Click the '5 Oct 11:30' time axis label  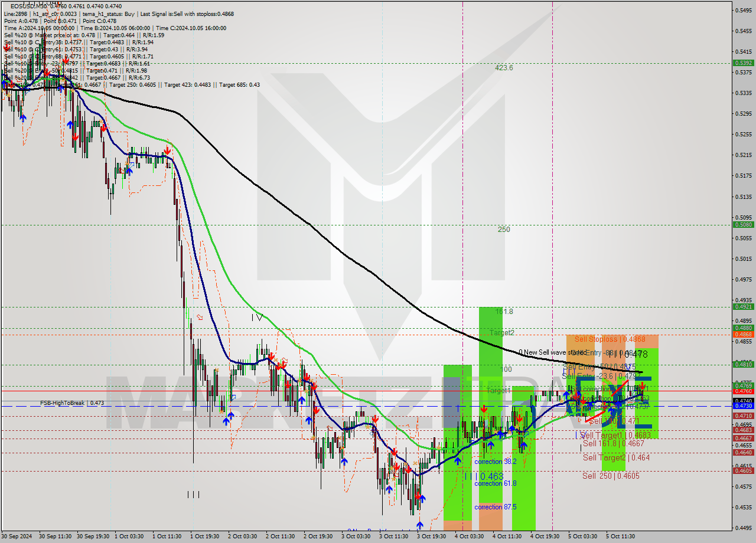[x=620, y=537]
